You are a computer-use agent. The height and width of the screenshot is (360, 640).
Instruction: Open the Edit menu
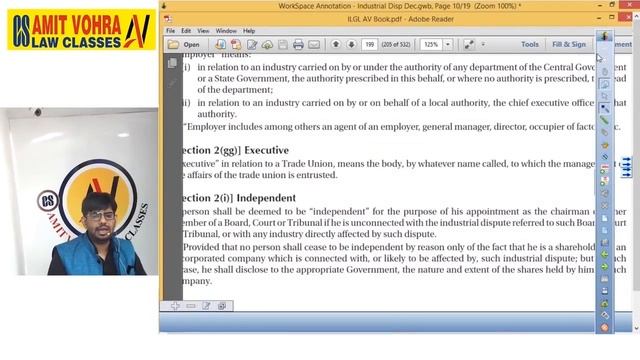pos(186,31)
